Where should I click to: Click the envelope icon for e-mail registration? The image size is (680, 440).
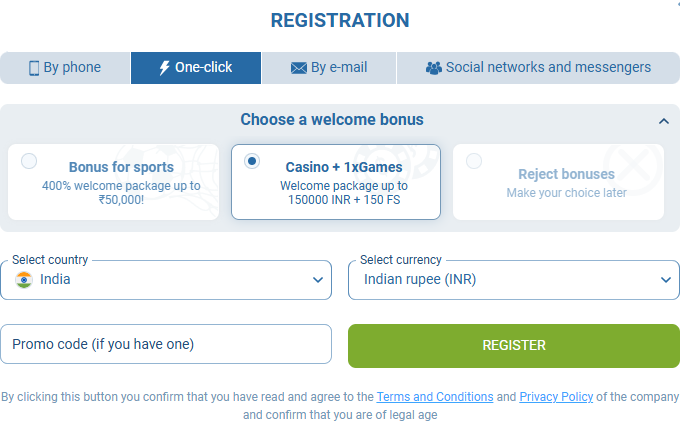pos(298,68)
